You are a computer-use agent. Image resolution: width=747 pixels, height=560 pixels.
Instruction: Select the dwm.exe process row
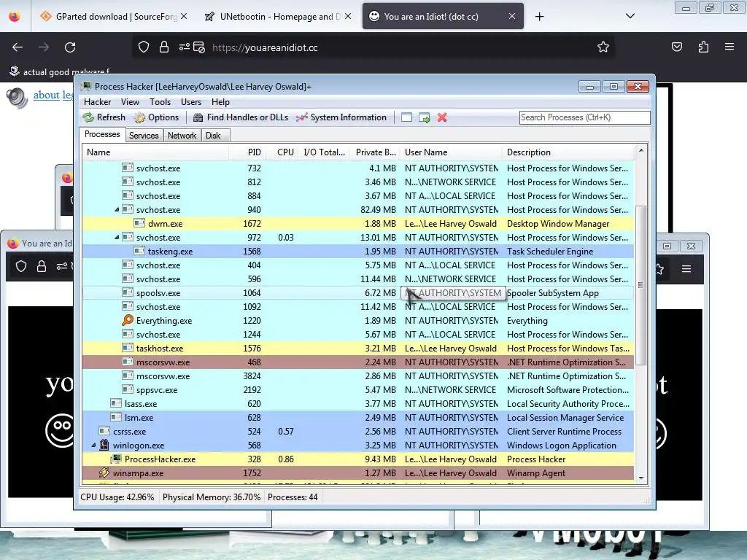pos(357,224)
